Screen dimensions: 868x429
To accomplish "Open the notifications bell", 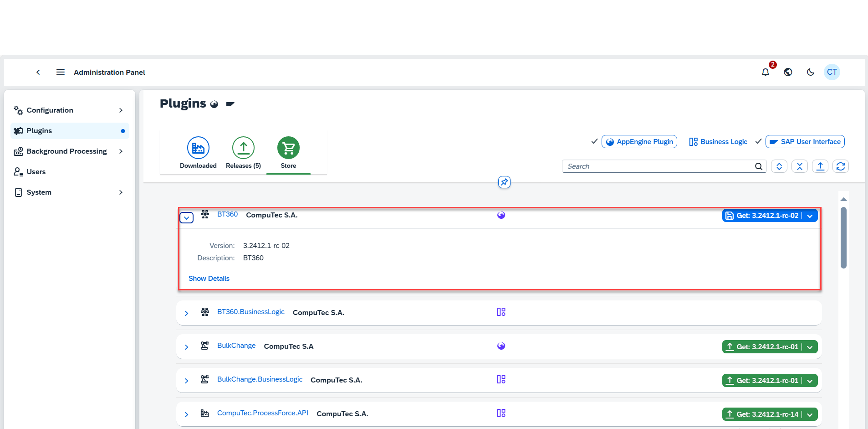I will click(766, 72).
